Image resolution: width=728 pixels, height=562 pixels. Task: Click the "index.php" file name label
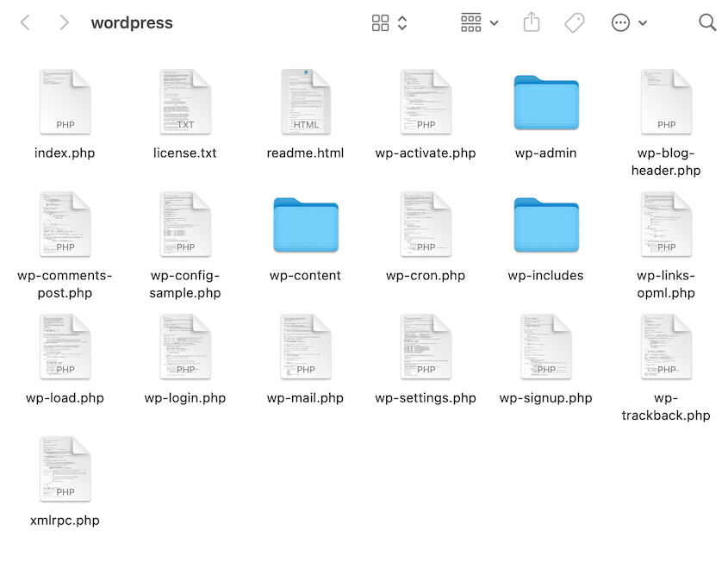click(65, 153)
